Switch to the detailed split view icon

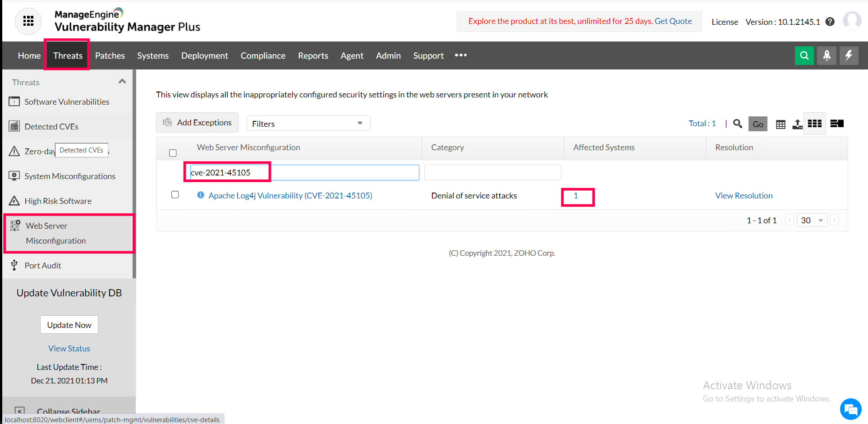pos(837,124)
